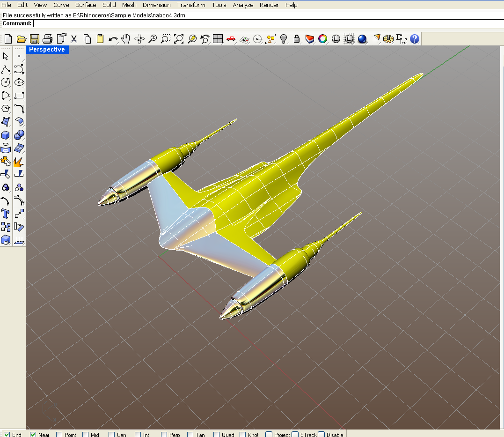Open the Curve menu

(61, 5)
